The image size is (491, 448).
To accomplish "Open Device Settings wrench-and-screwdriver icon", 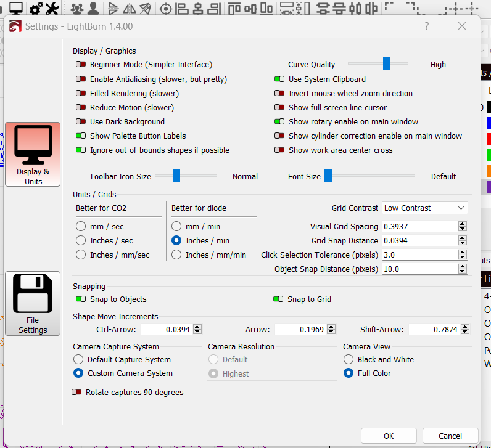I will point(52,9).
